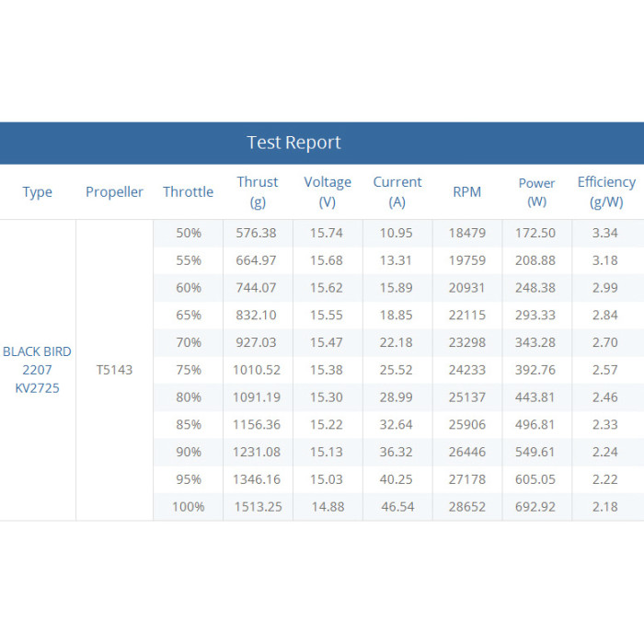This screenshot has width=644, height=644.
Task: Click thrust value 1156.36
Action: coord(257,425)
